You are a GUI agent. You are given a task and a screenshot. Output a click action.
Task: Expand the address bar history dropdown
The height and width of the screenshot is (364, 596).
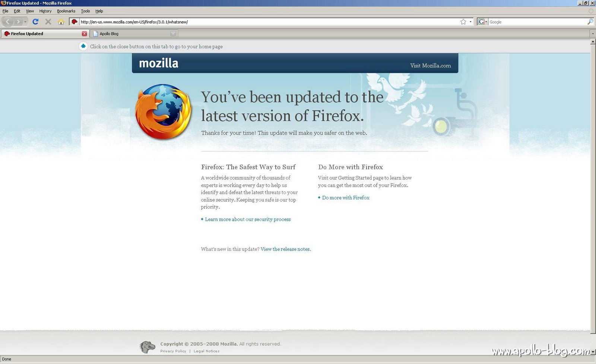pyautogui.click(x=470, y=22)
